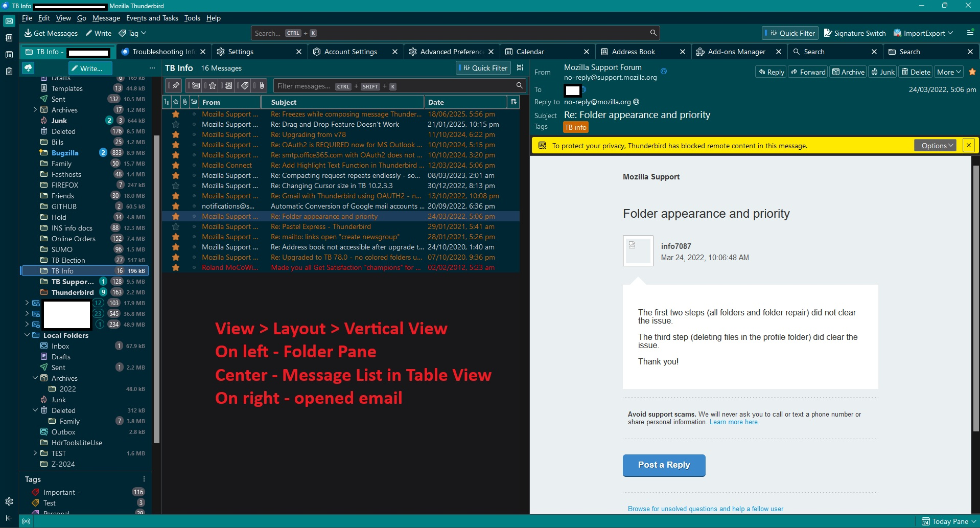Star the Drag and Drop Feature message
This screenshot has width=980, height=528.
point(176,124)
